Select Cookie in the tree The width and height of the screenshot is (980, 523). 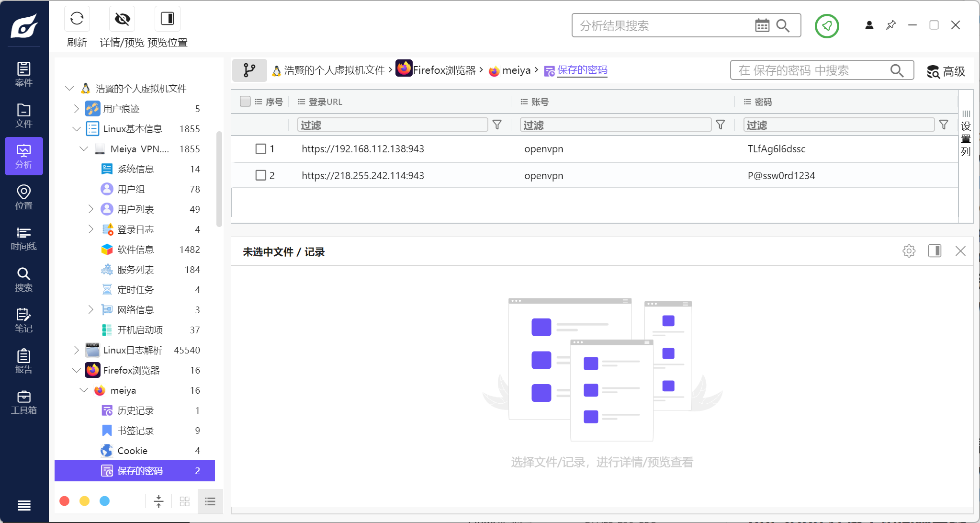point(132,451)
